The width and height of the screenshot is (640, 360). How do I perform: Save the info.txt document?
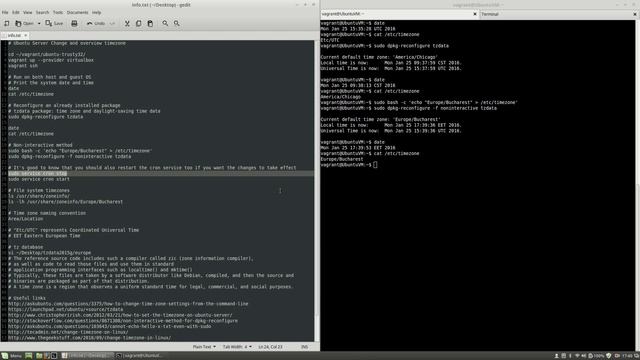[x=54, y=23]
